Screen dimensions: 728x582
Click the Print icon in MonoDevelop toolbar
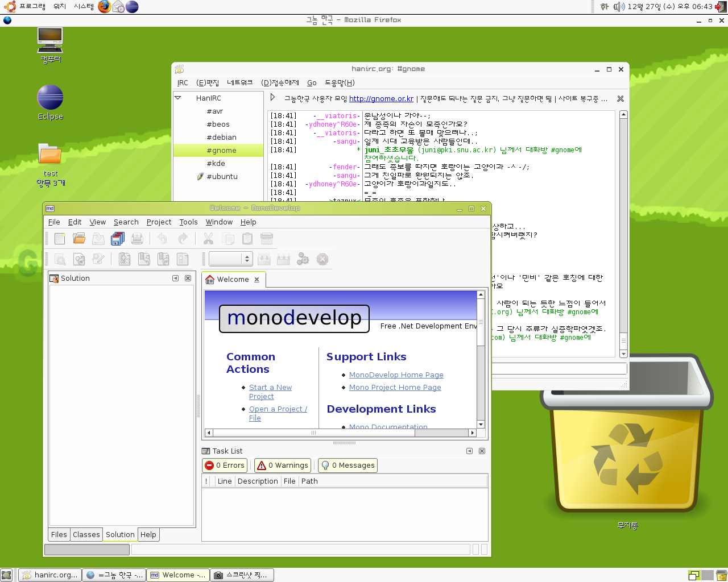[x=137, y=239]
